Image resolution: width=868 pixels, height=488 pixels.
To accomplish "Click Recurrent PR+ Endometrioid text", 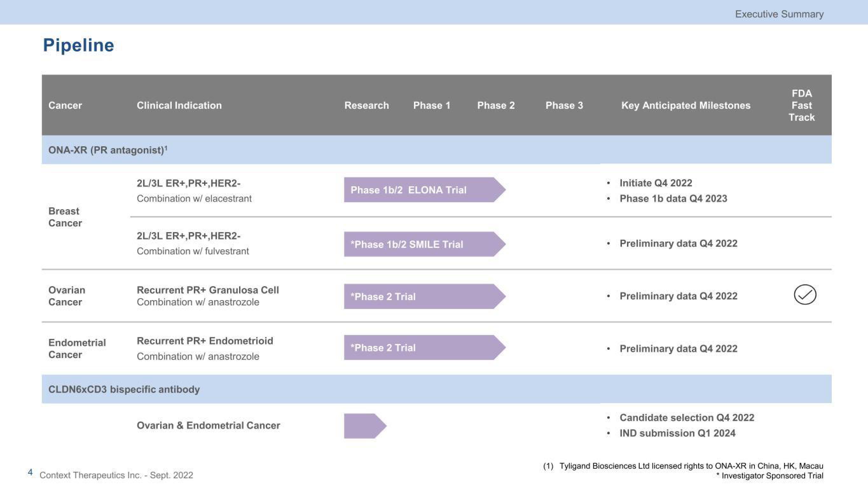I will (205, 341).
